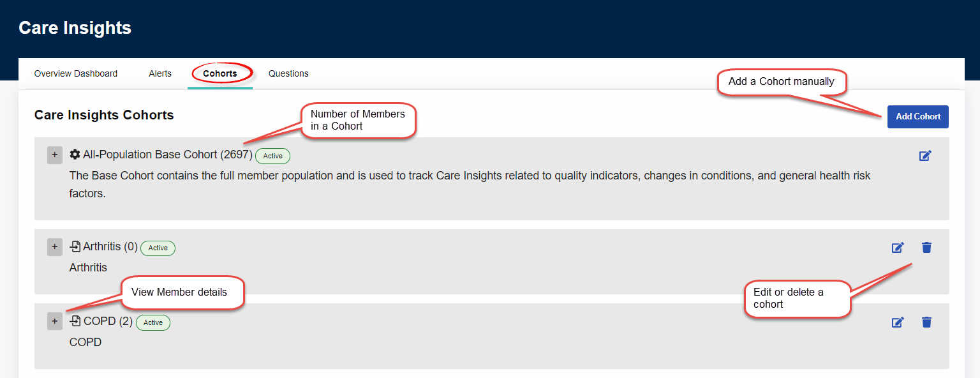Click the Active badge on COPD
This screenshot has width=980, height=378.
(x=153, y=322)
